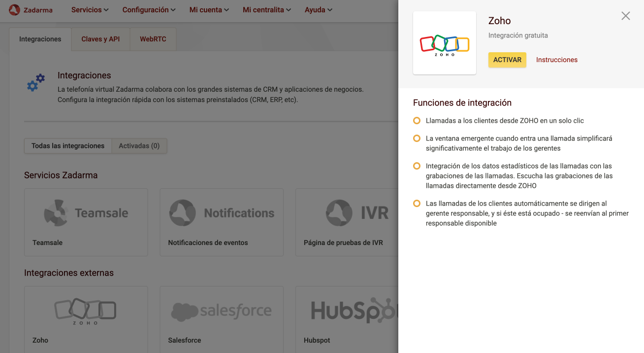The height and width of the screenshot is (353, 644).
Task: Click 'Funciones de integración' heading
Action: pos(462,103)
